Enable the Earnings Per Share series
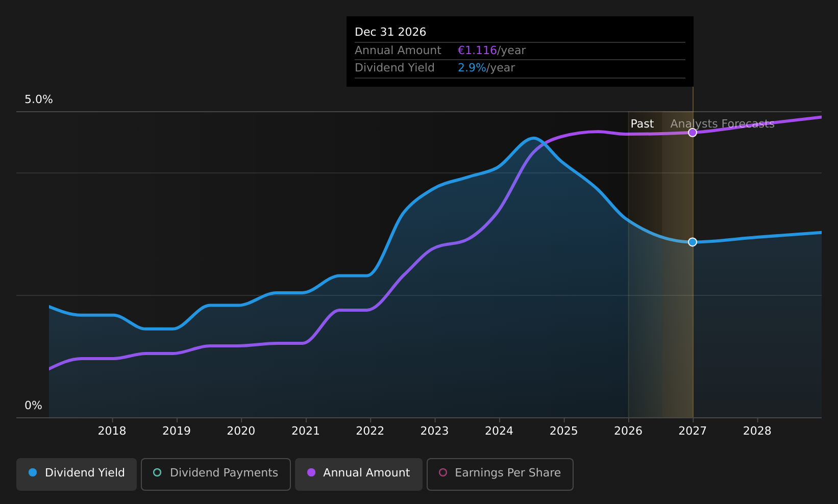 click(500, 474)
